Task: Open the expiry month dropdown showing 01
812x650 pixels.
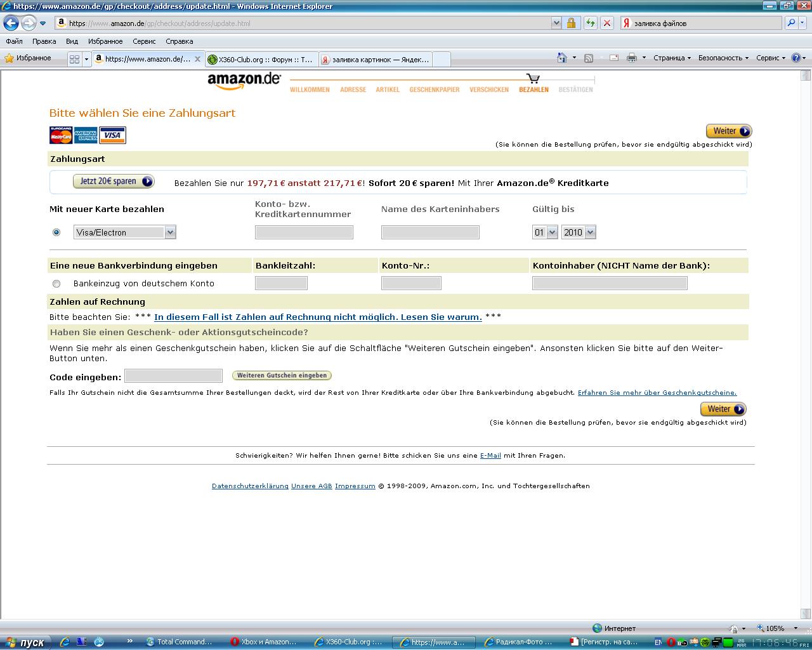Action: tap(544, 232)
